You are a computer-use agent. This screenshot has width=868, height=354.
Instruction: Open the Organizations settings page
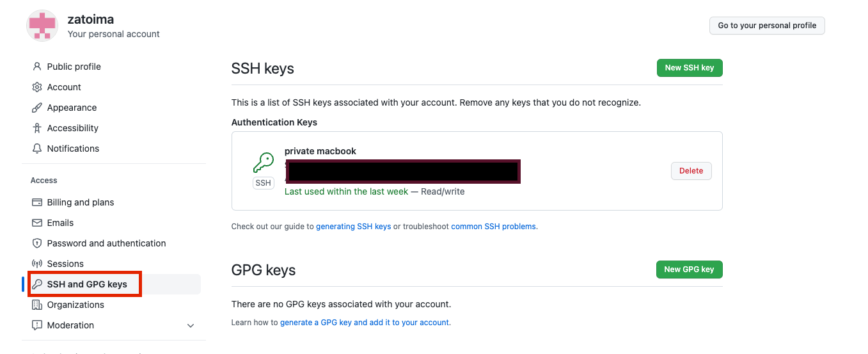pyautogui.click(x=75, y=305)
